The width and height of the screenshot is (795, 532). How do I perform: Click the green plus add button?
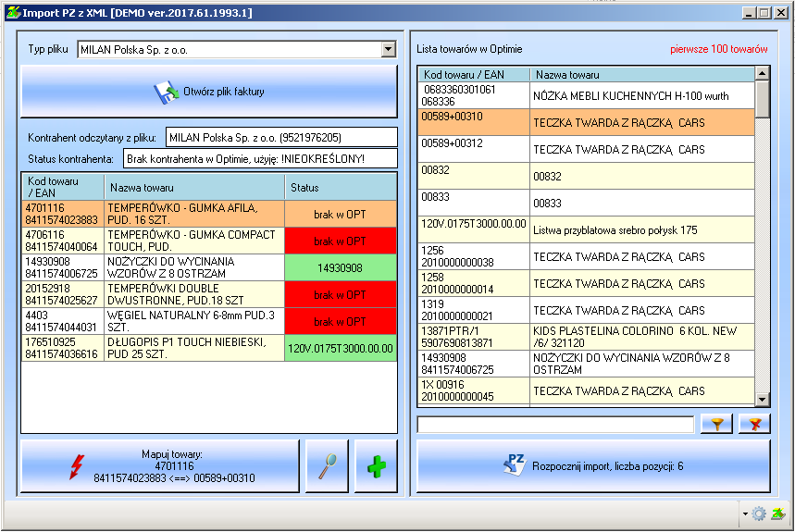point(376,466)
